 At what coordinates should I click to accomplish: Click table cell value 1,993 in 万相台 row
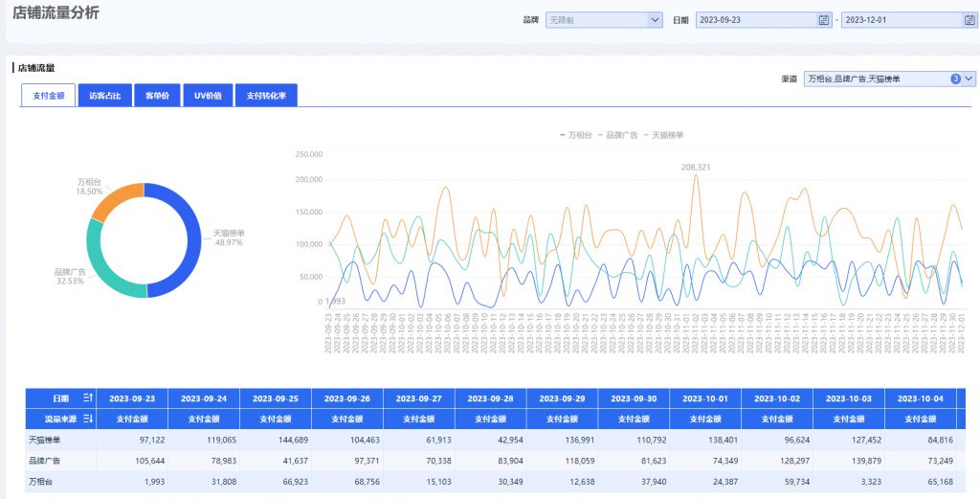click(154, 482)
